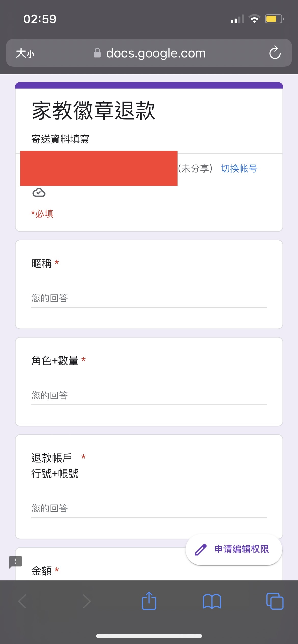Focus the 角色+數量 answer field
Screen dimensions: 298x644
pyautogui.click(x=149, y=395)
